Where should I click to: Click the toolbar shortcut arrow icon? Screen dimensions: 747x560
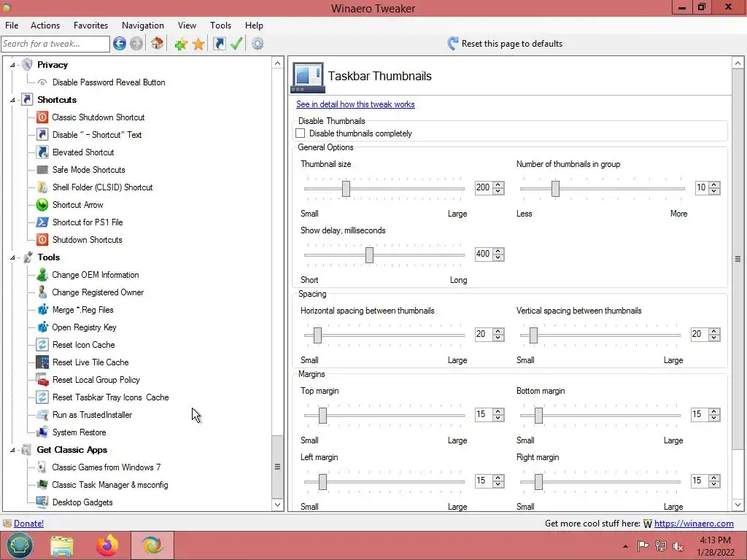click(219, 44)
